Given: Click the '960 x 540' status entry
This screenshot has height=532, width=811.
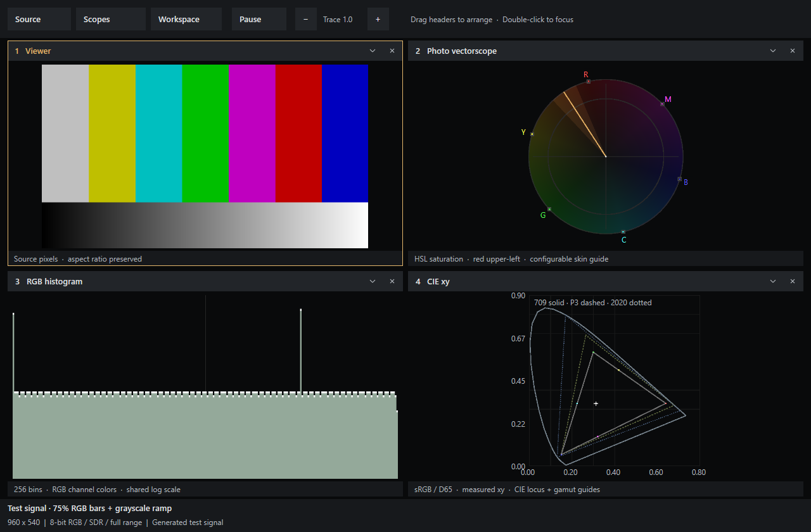Looking at the screenshot, I should point(23,522).
